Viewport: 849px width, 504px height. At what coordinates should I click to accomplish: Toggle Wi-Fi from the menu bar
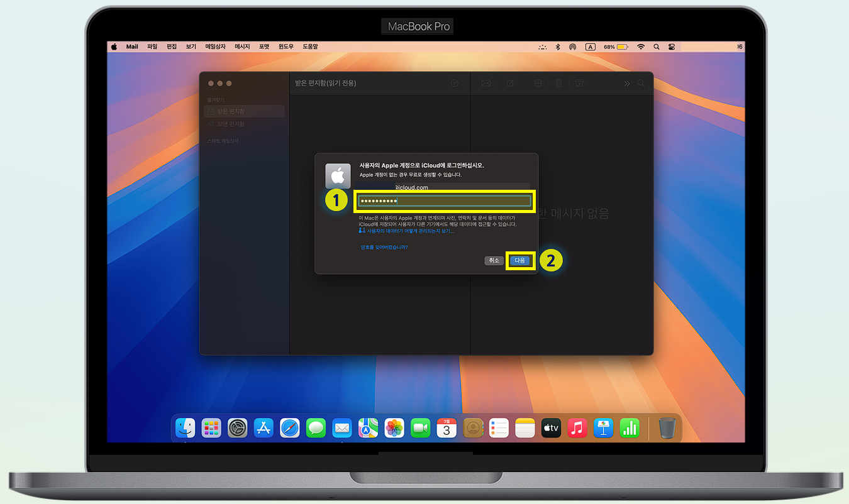tap(641, 46)
